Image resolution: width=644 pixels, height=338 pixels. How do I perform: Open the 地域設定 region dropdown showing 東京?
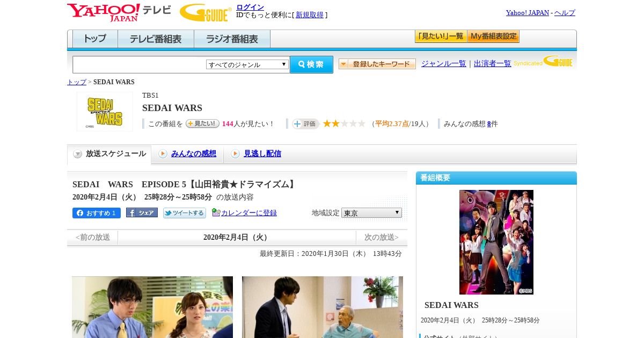[x=371, y=213]
